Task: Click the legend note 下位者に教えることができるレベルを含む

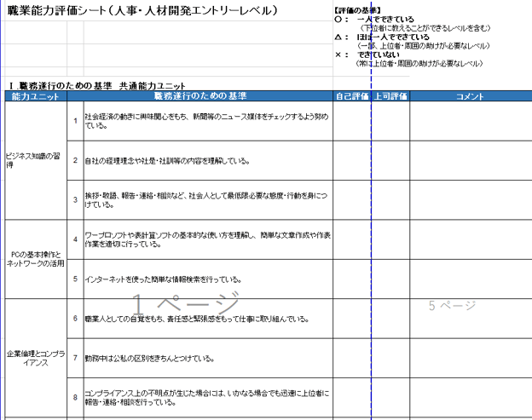Action: pyautogui.click(x=425, y=28)
